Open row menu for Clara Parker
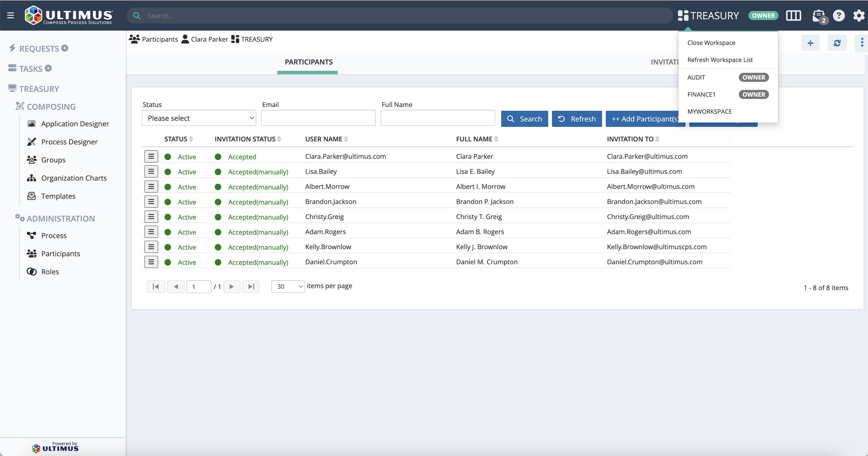This screenshot has height=456, width=868. pos(151,157)
